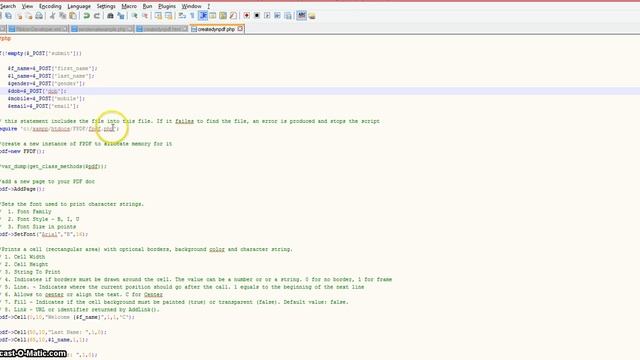Click the Zoom In magnifier icon
The width and height of the screenshot is (640, 360).
(134, 16)
